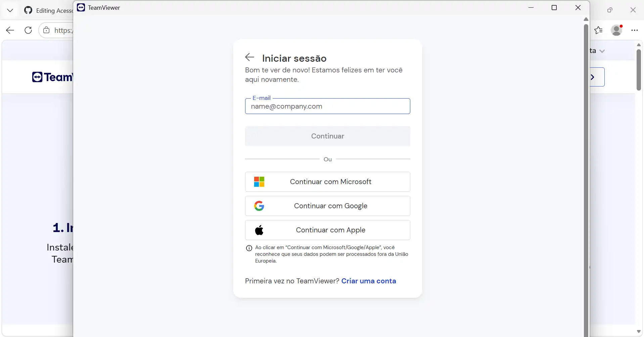
Task: Click the E-mail input field
Action: (328, 106)
